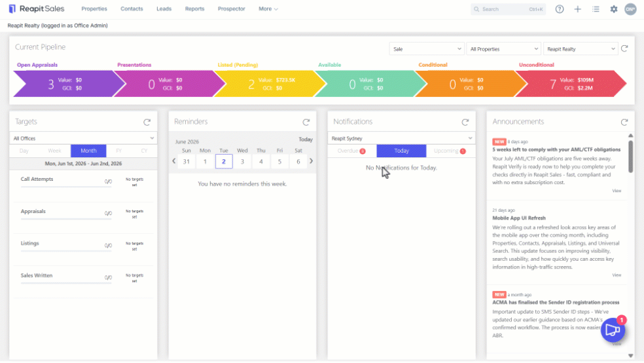Select Friday 5 in the calendar

pos(279,162)
